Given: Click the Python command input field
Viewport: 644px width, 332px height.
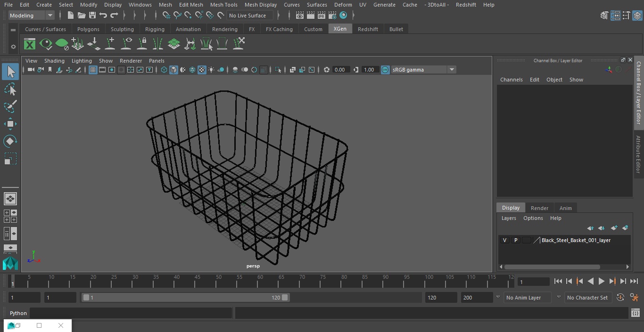Looking at the screenshot, I should (x=131, y=313).
